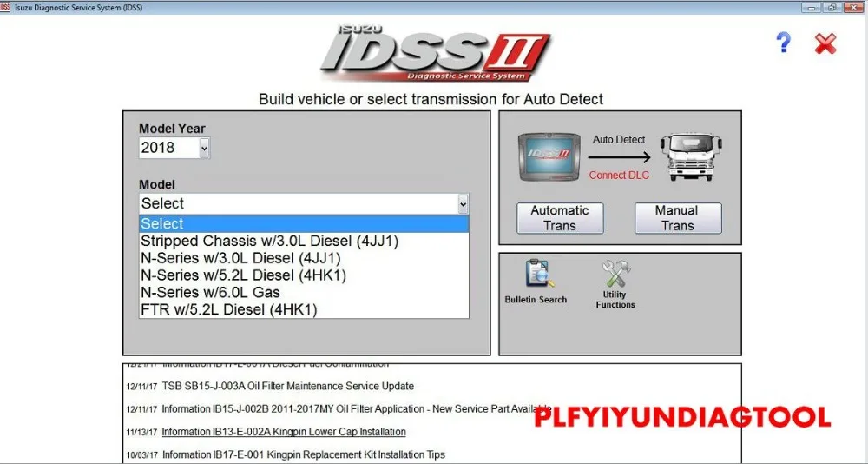Close IDSS with the red X icon
Viewport: 868px width, 464px height.
[825, 43]
